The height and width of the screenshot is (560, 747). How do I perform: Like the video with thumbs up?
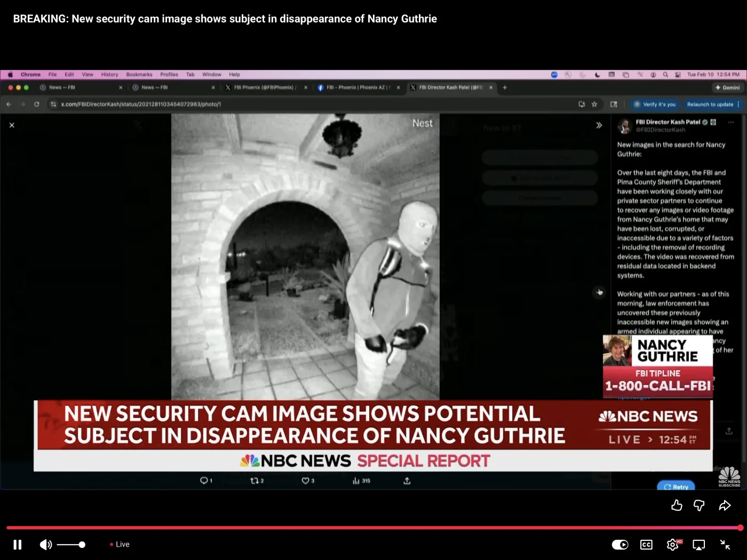677,505
